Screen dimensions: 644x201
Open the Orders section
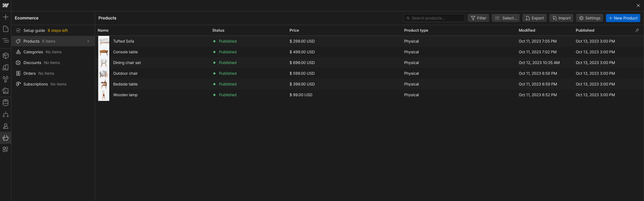pos(53,73)
